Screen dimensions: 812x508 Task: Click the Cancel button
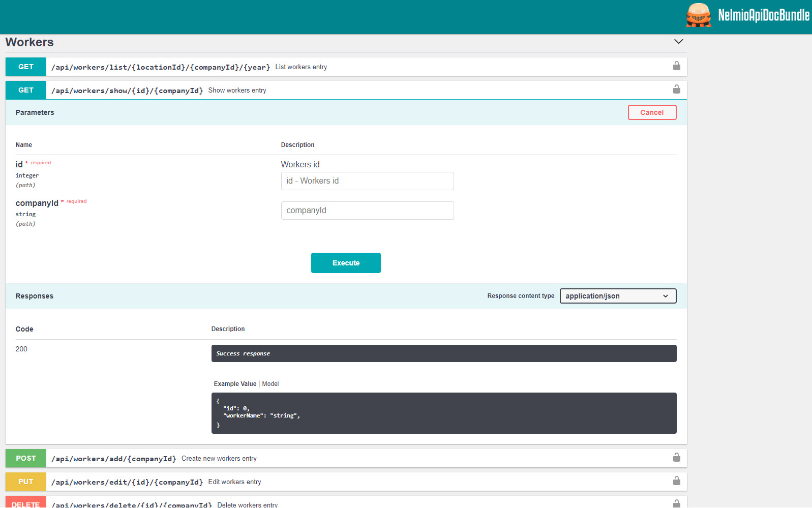[651, 112]
